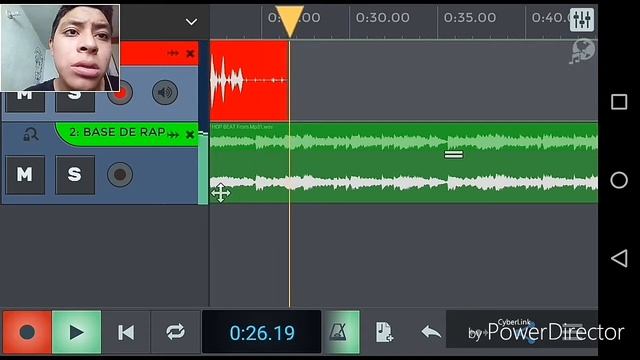Open the red track's FX arrows
This screenshot has height=360, width=640.
[x=173, y=53]
